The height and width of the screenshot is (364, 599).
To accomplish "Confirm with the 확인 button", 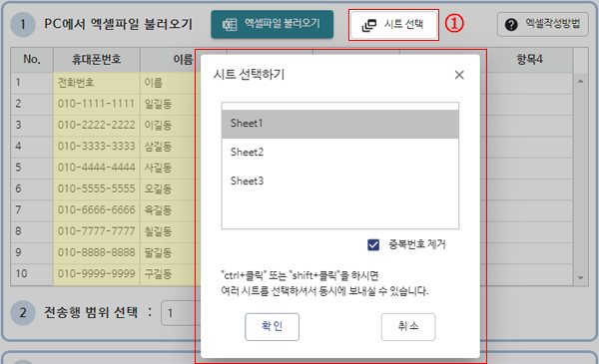I will 272,327.
